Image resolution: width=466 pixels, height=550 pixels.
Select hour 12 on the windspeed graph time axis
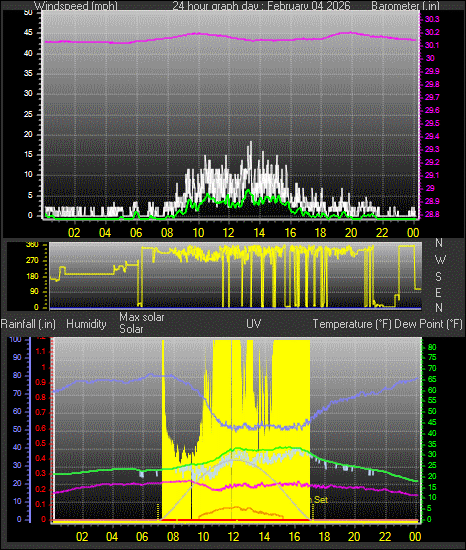pyautogui.click(x=229, y=233)
